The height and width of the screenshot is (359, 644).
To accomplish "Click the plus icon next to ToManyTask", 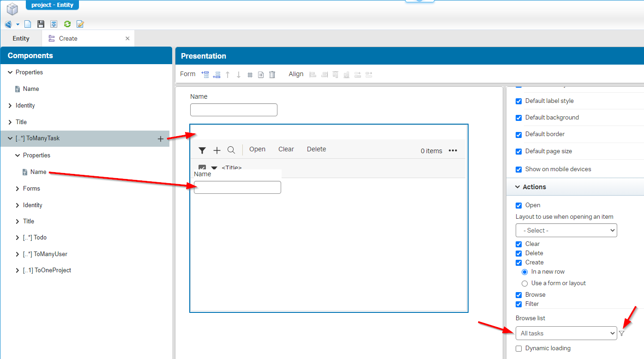I will (160, 138).
